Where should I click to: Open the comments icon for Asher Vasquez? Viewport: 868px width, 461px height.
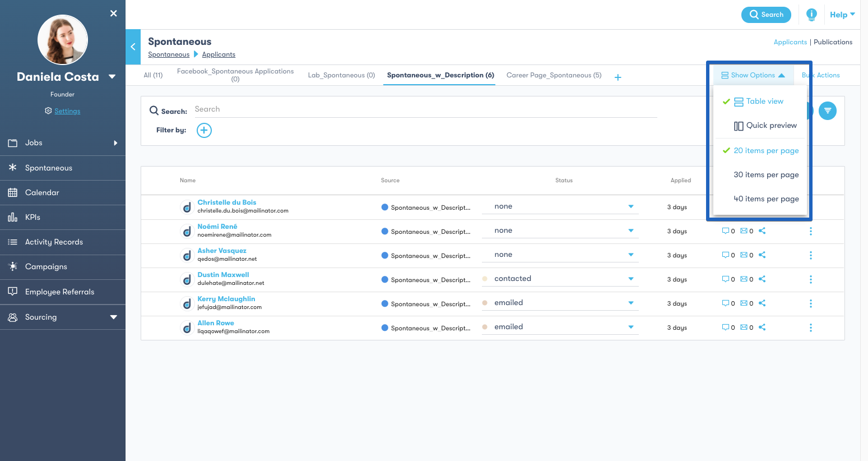point(726,255)
